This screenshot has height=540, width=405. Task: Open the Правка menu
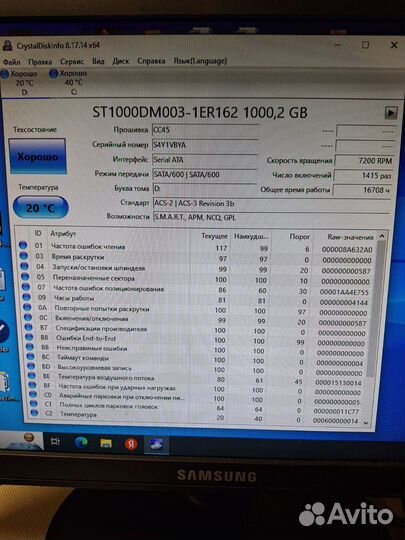coord(40,62)
